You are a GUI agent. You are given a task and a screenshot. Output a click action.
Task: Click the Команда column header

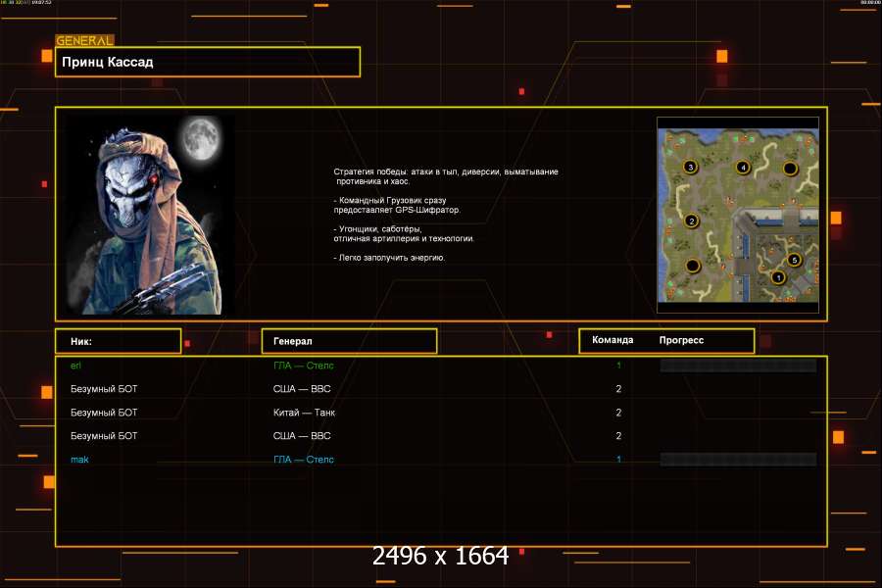pos(612,340)
